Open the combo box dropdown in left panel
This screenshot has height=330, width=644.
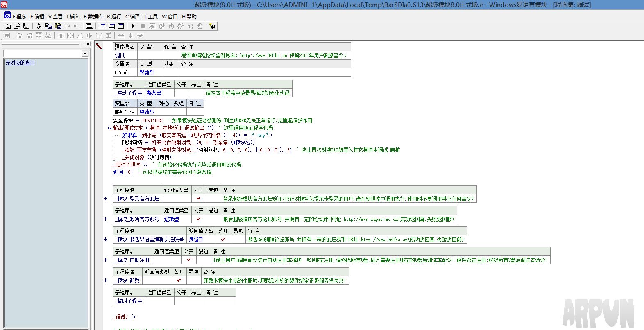[84, 54]
